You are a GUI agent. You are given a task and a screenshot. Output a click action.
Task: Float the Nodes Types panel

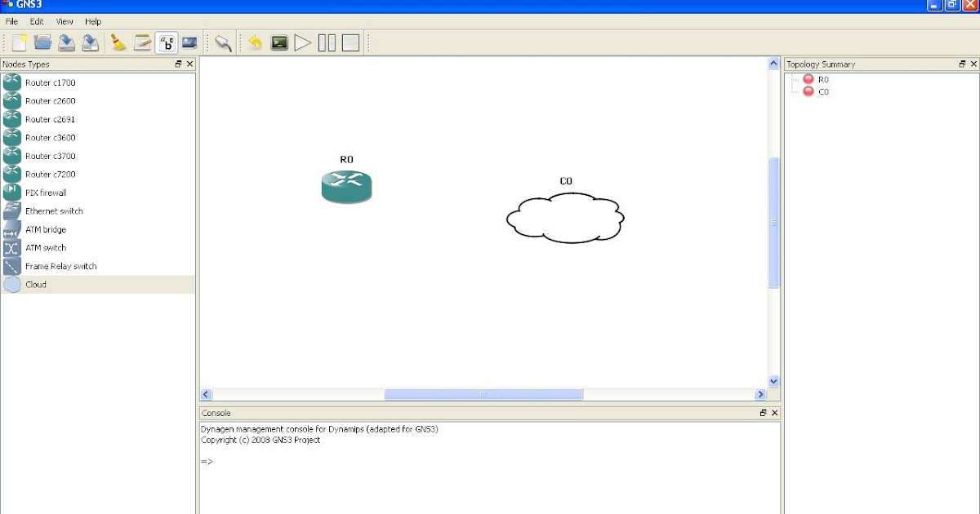(179, 64)
